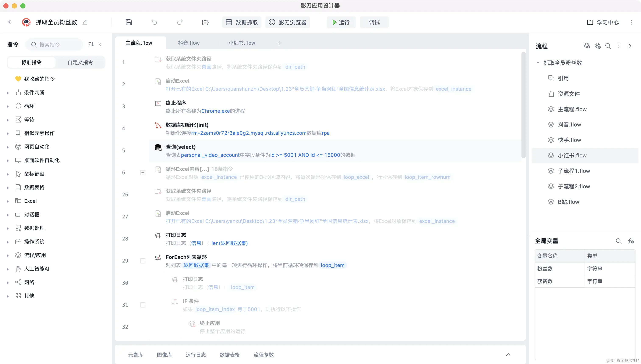Expand collapsed block at line 6
The image size is (641, 364).
pyautogui.click(x=143, y=173)
